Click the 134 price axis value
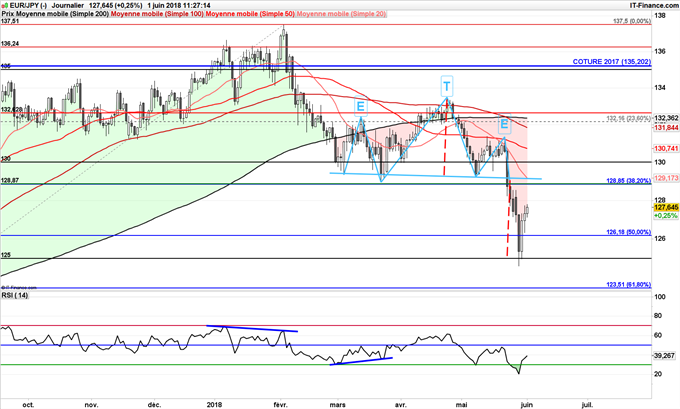The image size is (680, 409). 660,88
